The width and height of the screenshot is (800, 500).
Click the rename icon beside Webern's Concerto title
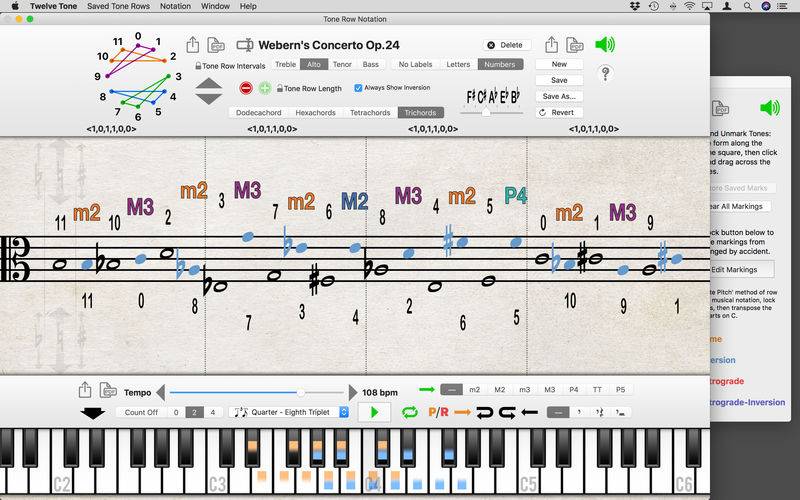(245, 45)
